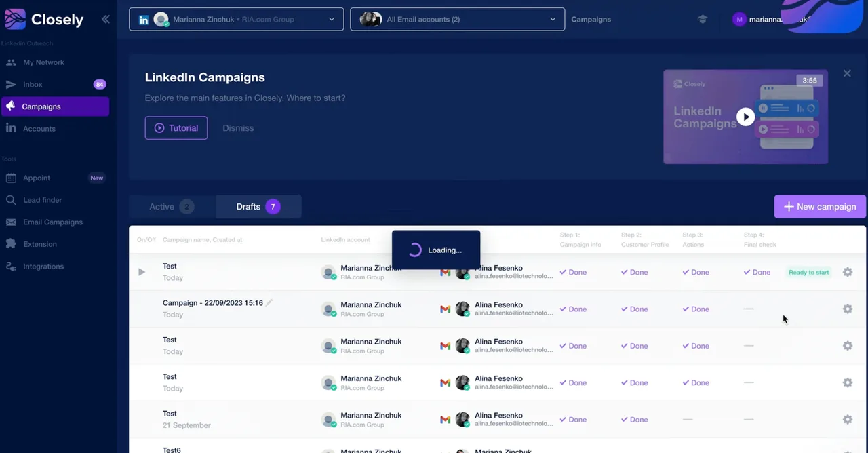The image size is (868, 453).
Task: Open the Test6 campaign draft
Action: (172, 450)
